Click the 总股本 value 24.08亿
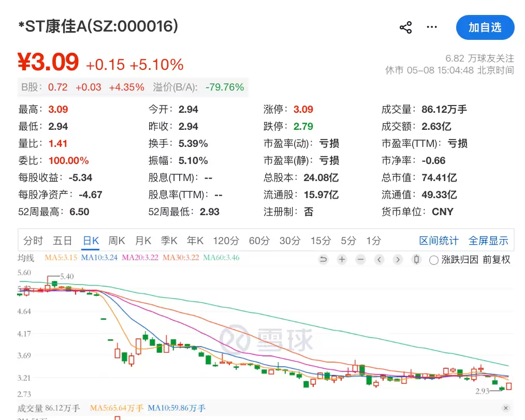Viewport: 525px width, 420px height. 321,177
